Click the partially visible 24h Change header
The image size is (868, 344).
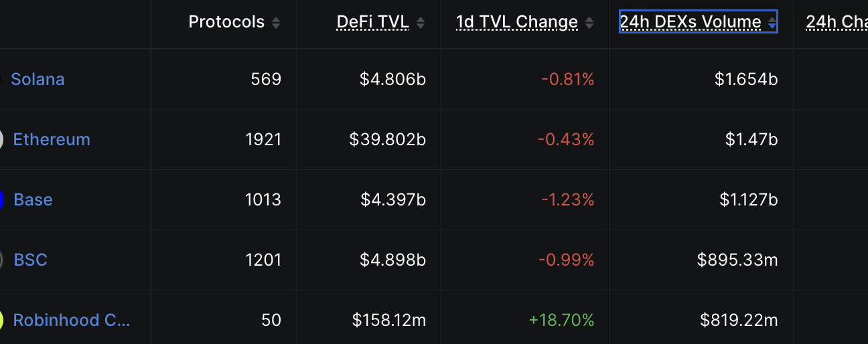837,22
